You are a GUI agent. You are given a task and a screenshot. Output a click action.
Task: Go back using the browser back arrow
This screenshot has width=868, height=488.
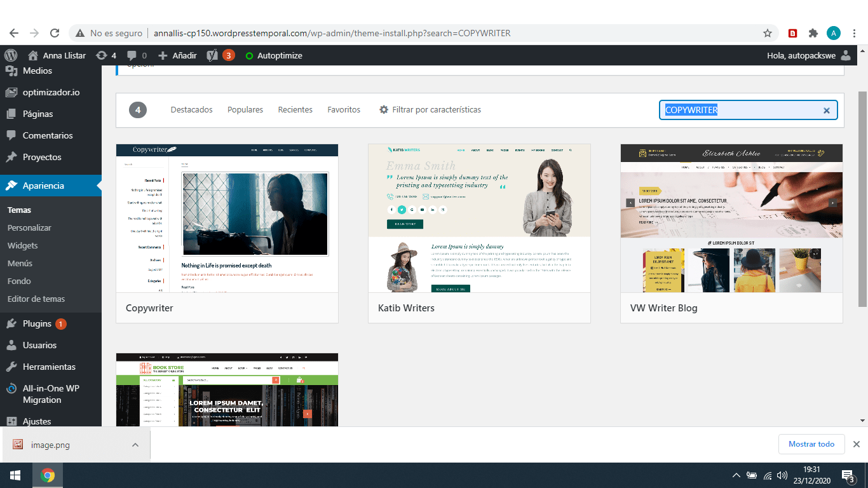point(14,33)
